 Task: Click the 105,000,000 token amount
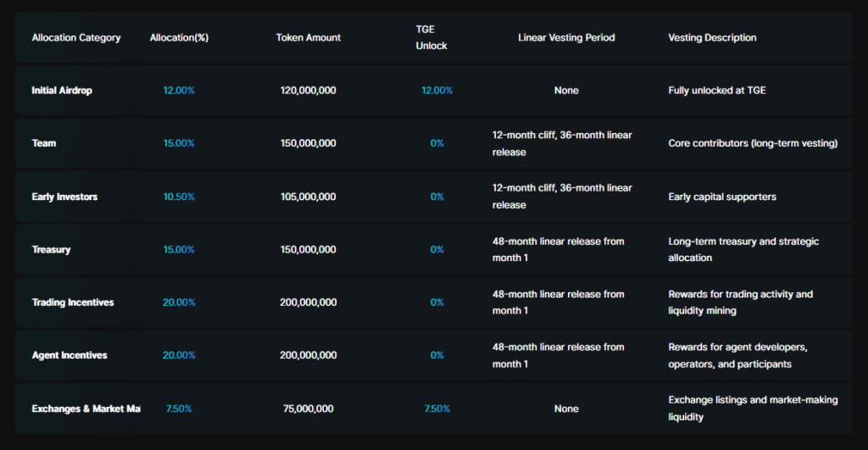pos(309,197)
